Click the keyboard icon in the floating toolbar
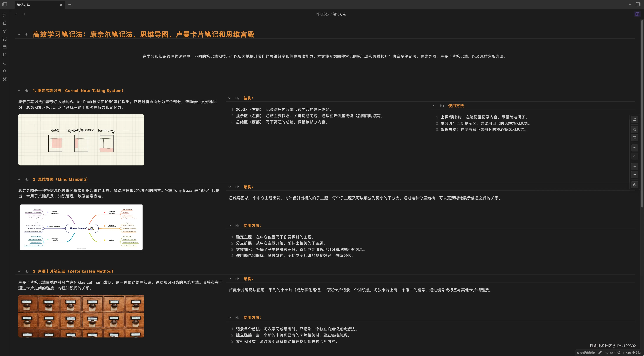The image size is (644, 356). click(634, 138)
